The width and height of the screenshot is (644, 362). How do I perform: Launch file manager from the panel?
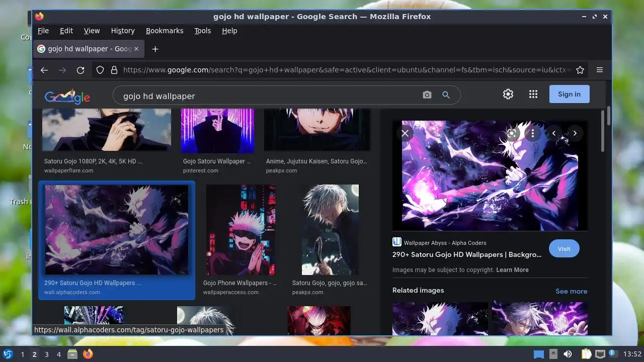pos(72,354)
